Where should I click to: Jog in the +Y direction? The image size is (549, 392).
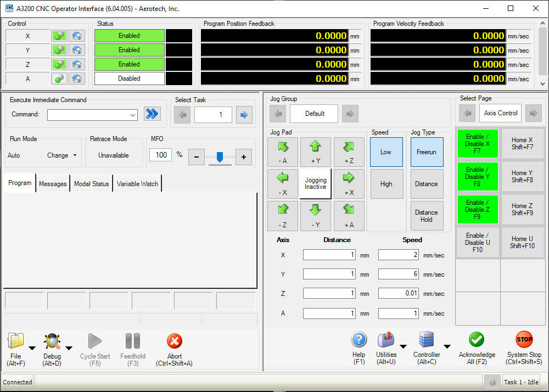(316, 152)
